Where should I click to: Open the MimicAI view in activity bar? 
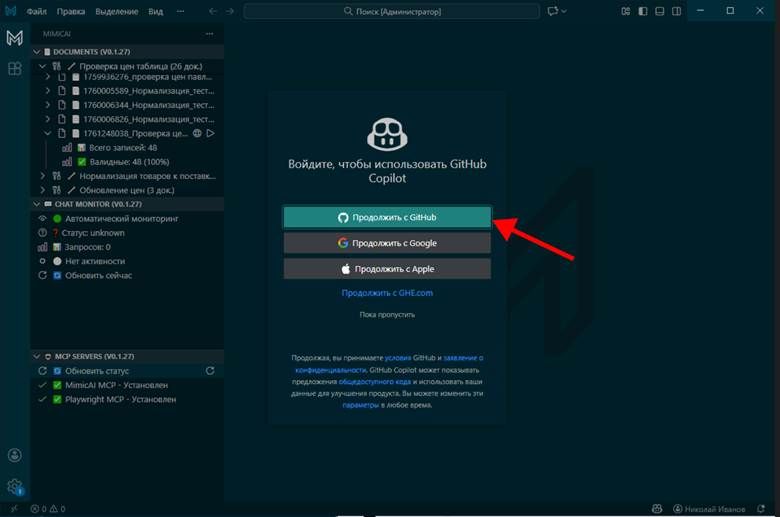pos(14,38)
